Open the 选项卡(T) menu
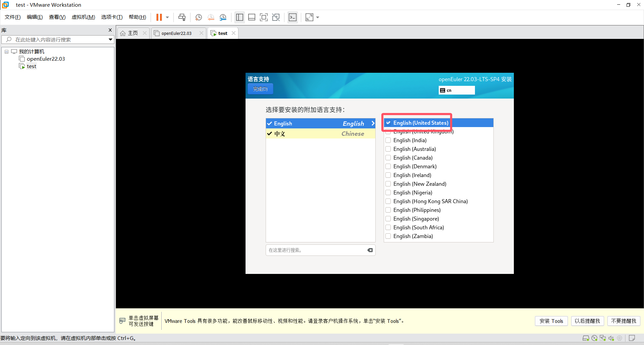This screenshot has width=644, height=345. 112,17
